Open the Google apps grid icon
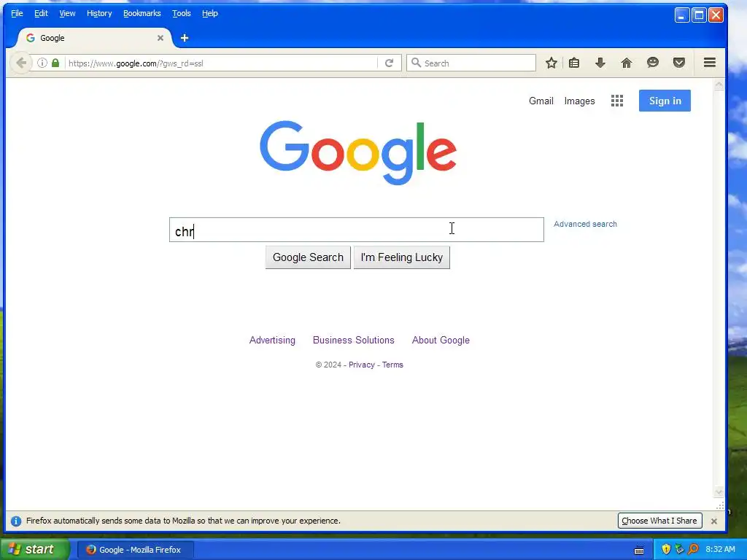 617,101
